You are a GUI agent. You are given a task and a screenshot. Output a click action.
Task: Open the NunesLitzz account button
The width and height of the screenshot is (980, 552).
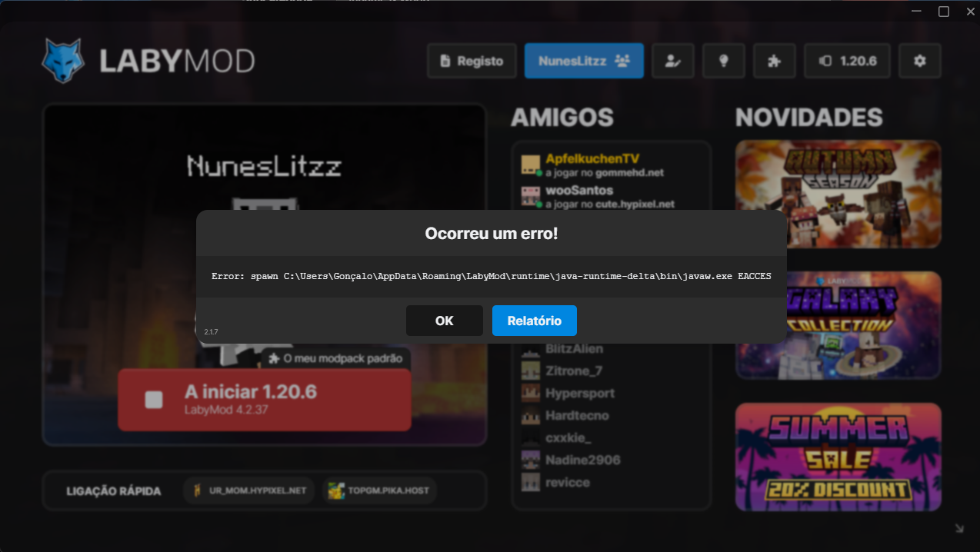(584, 61)
